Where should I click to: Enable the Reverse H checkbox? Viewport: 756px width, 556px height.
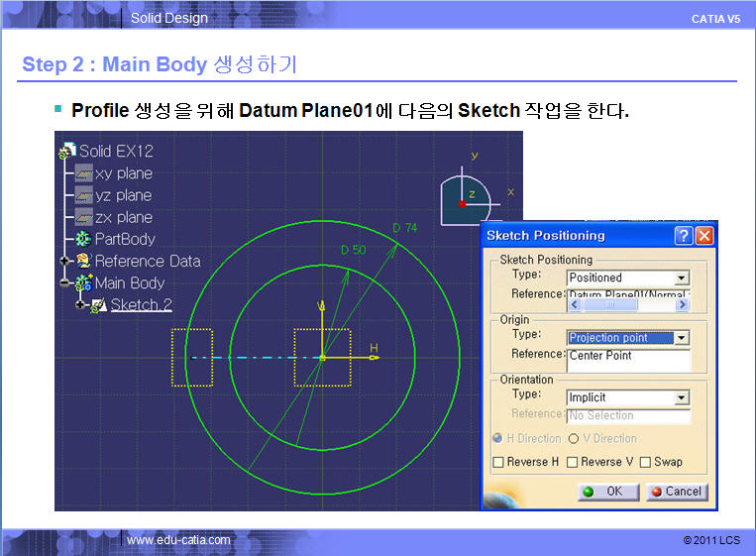pyautogui.click(x=499, y=462)
